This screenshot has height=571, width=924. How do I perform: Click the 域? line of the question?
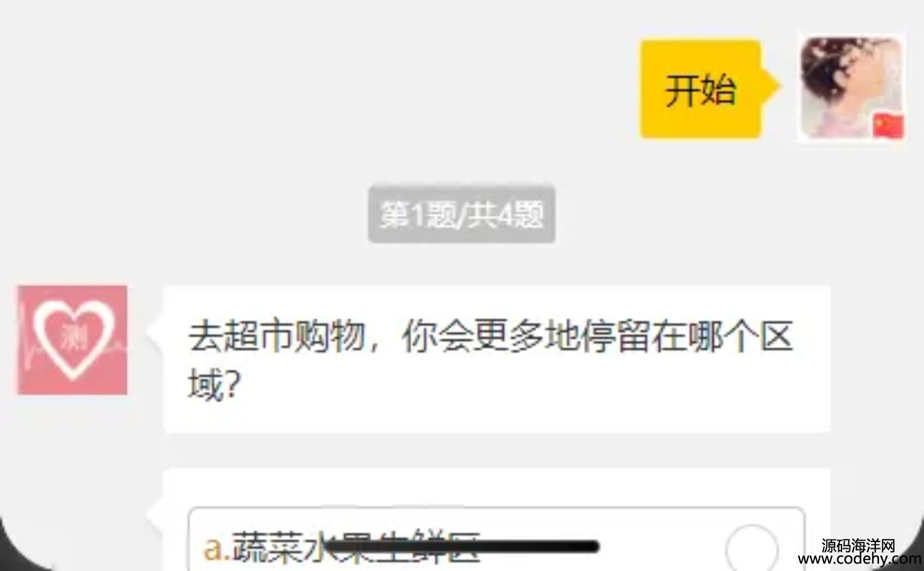click(x=214, y=386)
